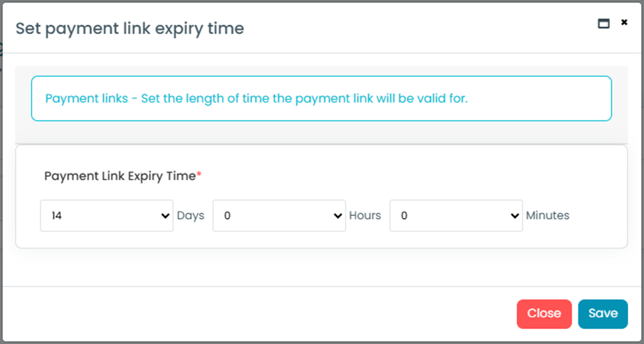Viewport: 644px width, 344px height.
Task: Click the blue payment links info banner
Action: pos(321,99)
